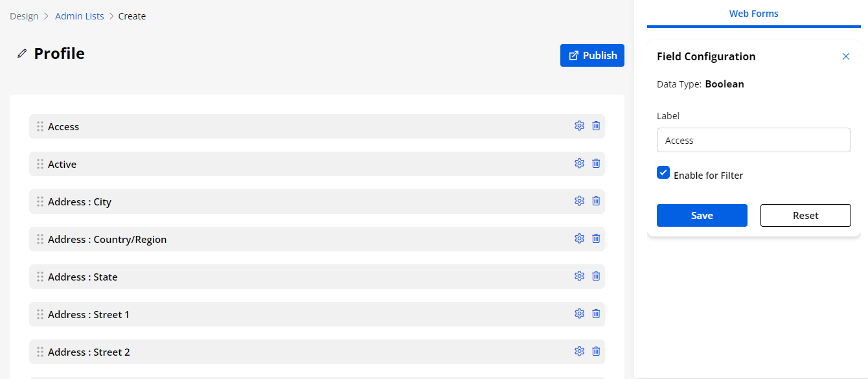
Task: Delete the Address : Country/Region field
Action: 596,238
